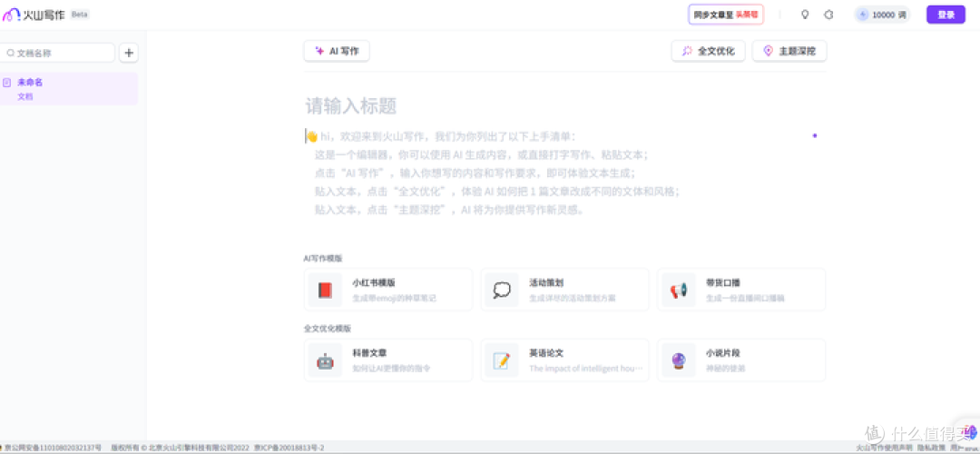Click the purple dot beside the greeting
The height and width of the screenshot is (454, 980).
click(814, 135)
